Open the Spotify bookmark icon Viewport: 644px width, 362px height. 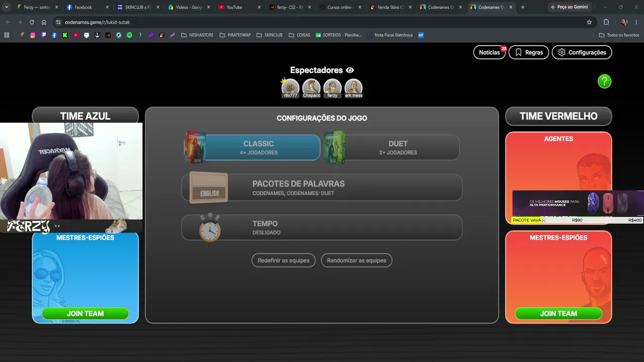point(129,35)
